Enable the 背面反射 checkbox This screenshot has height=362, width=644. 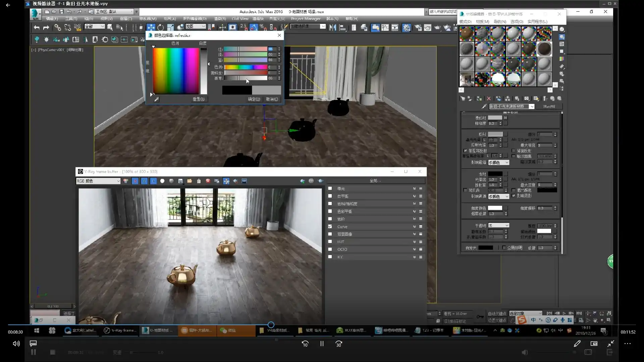tap(514, 151)
